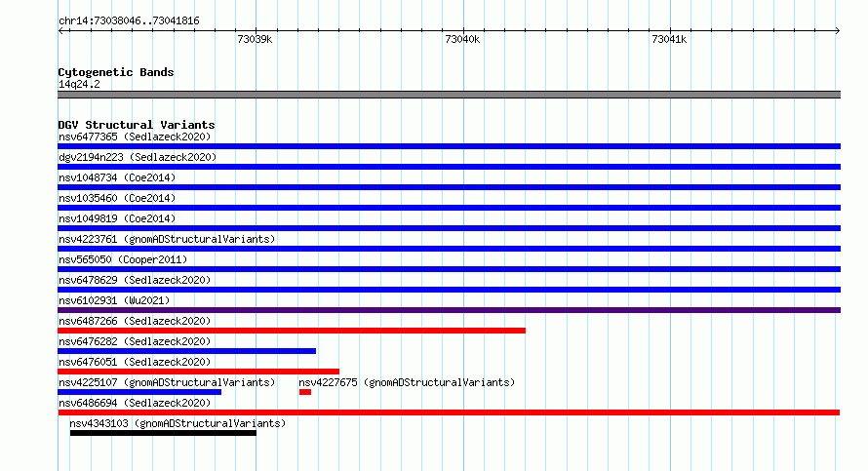The height and width of the screenshot is (471, 868).
Task: Click the nsv6477365 (Sedlazeck2020) label
Action: pos(135,137)
